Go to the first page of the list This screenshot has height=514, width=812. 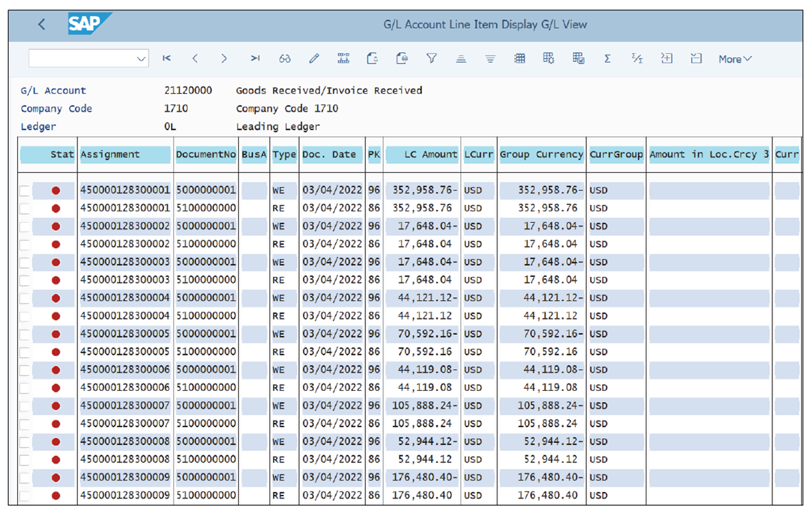tap(166, 59)
